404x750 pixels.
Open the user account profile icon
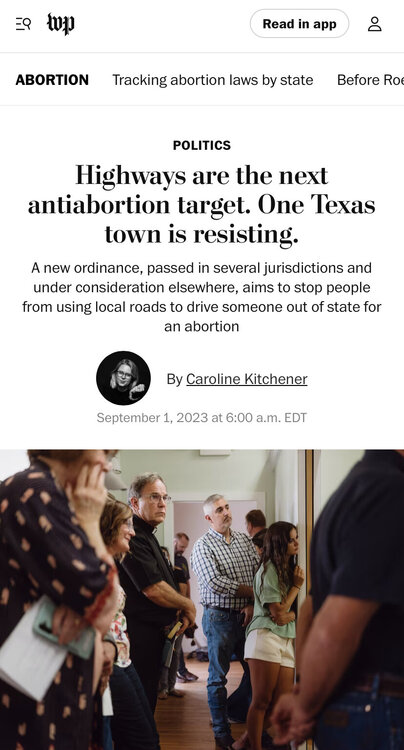pos(375,24)
